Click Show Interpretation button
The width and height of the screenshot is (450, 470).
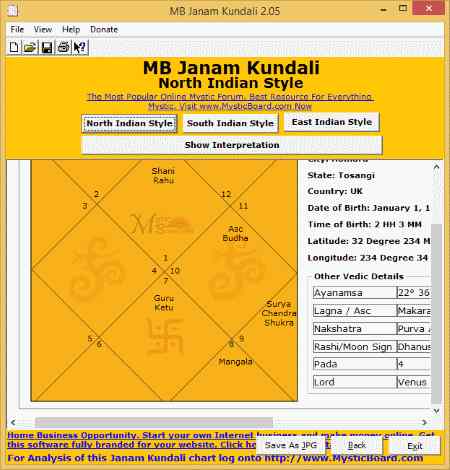pyautogui.click(x=232, y=145)
